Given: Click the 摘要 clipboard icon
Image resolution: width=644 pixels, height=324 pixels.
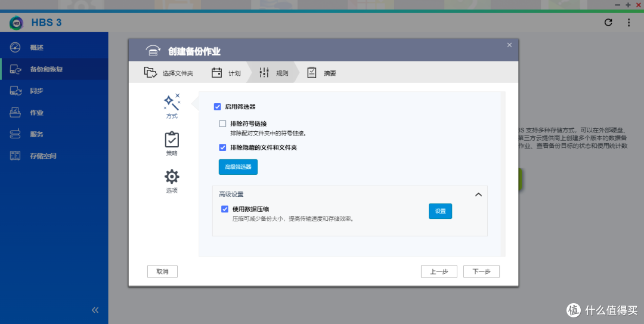Looking at the screenshot, I should tap(312, 73).
